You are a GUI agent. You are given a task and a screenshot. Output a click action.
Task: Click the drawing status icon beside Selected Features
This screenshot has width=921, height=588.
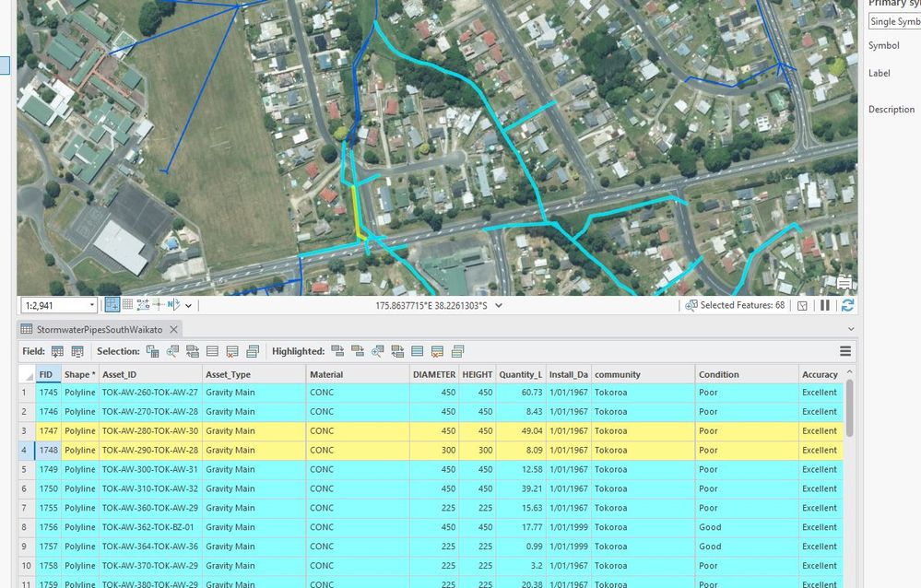(802, 305)
